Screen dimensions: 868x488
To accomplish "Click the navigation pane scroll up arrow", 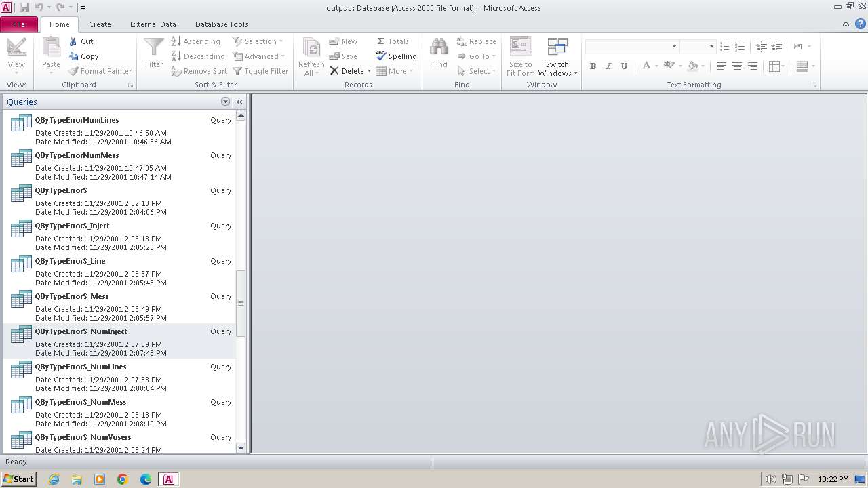I will tap(241, 115).
